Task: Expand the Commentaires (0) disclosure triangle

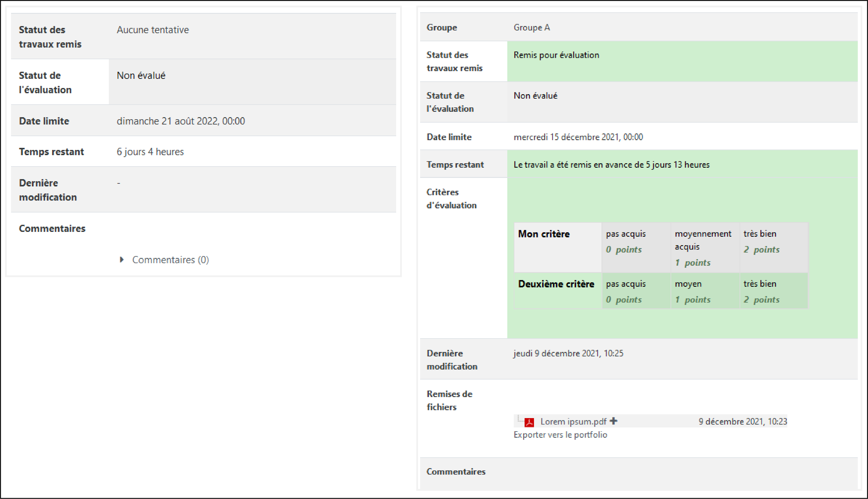Action: pos(122,259)
